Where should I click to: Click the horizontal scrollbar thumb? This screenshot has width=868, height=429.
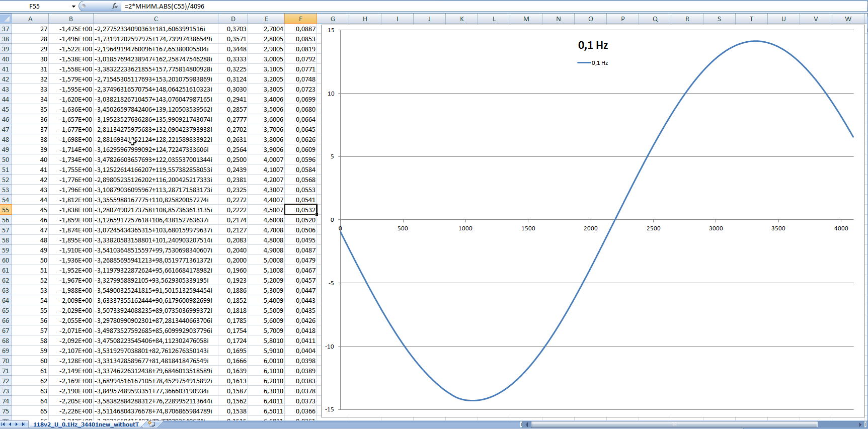674,424
